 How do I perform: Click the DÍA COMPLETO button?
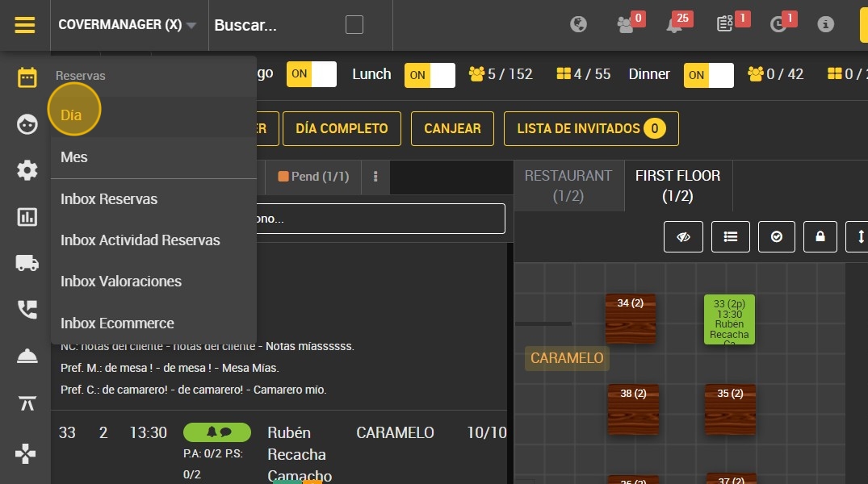tap(342, 128)
